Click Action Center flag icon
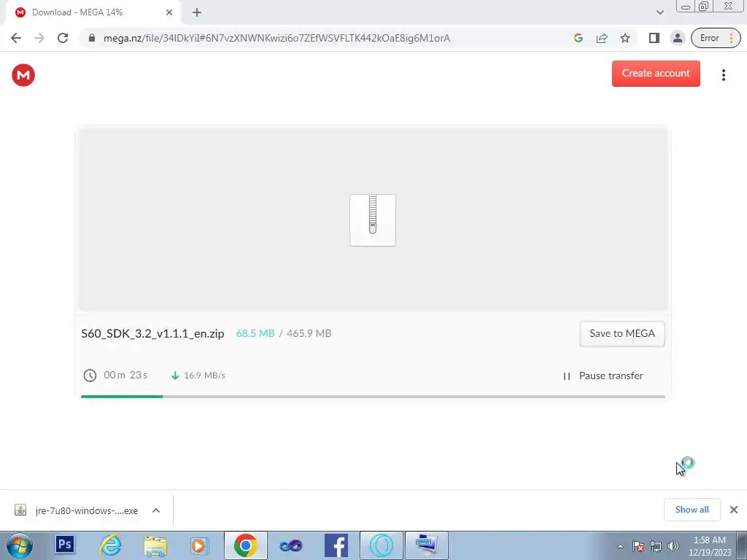This screenshot has height=560, width=747. [x=638, y=546]
